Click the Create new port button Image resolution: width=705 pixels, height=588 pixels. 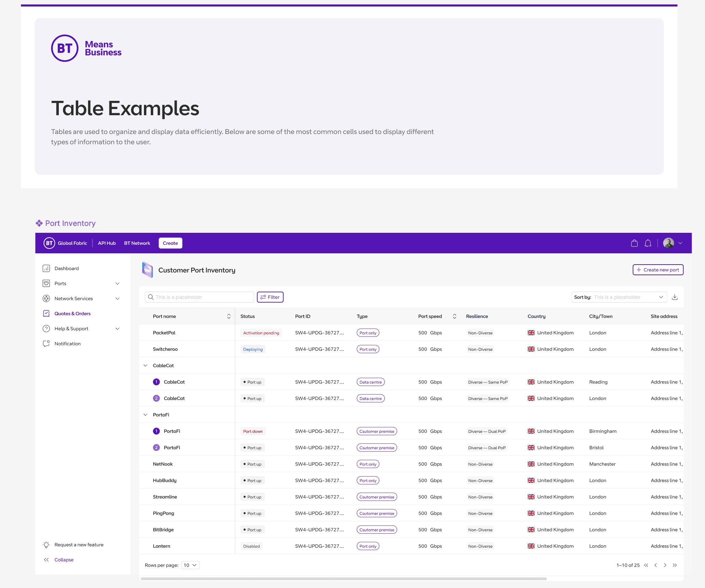(x=658, y=270)
